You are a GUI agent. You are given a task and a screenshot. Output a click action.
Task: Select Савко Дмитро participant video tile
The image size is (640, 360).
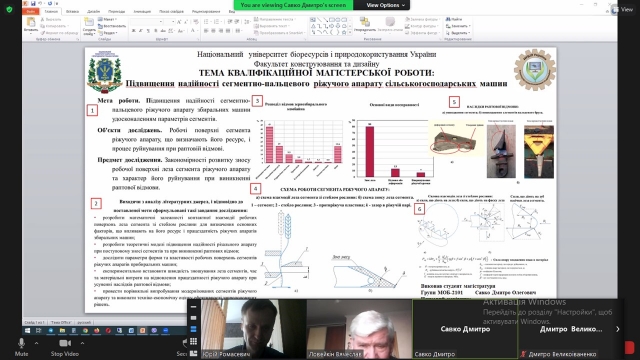(465, 329)
